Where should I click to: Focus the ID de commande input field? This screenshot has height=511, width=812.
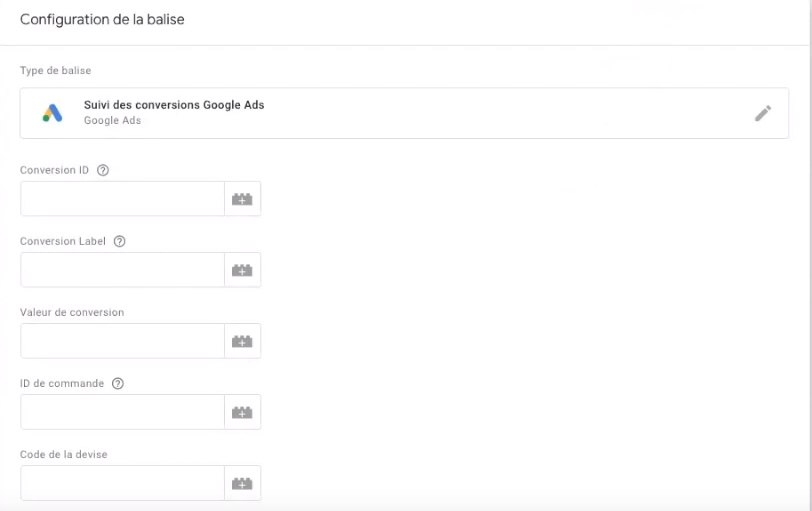(122, 412)
